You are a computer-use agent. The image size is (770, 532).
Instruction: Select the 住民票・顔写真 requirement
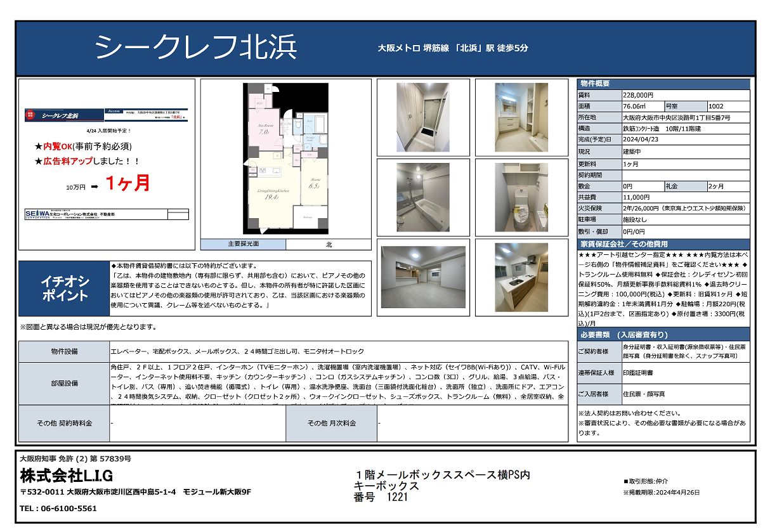click(x=644, y=394)
